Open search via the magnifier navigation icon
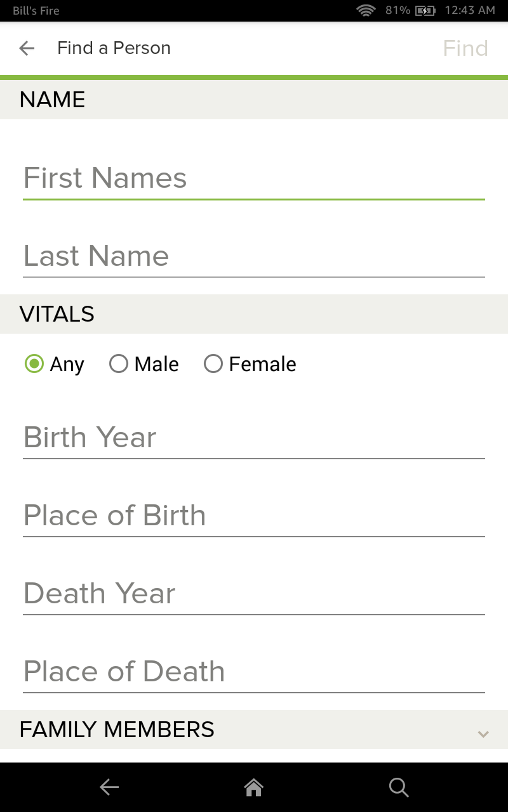The width and height of the screenshot is (508, 812). (x=399, y=787)
